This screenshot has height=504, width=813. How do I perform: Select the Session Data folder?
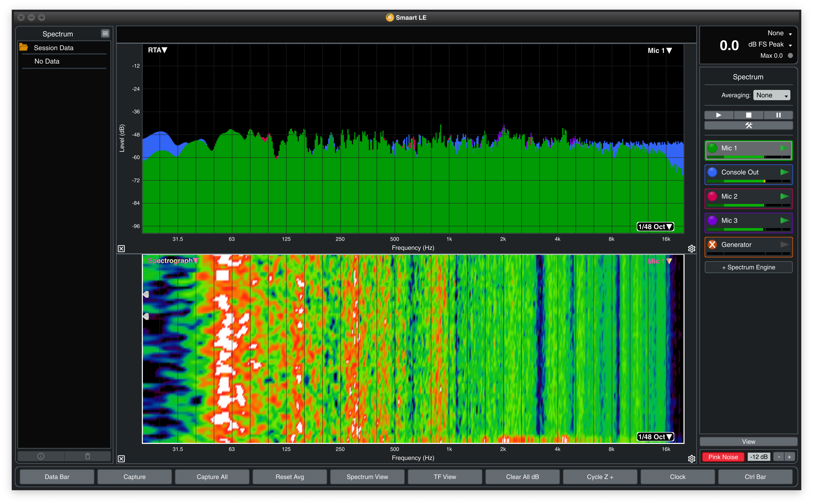coord(53,48)
